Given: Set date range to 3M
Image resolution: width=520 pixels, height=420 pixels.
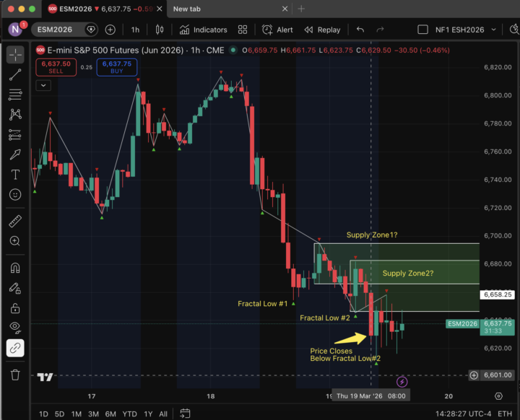Looking at the screenshot, I should point(93,414).
